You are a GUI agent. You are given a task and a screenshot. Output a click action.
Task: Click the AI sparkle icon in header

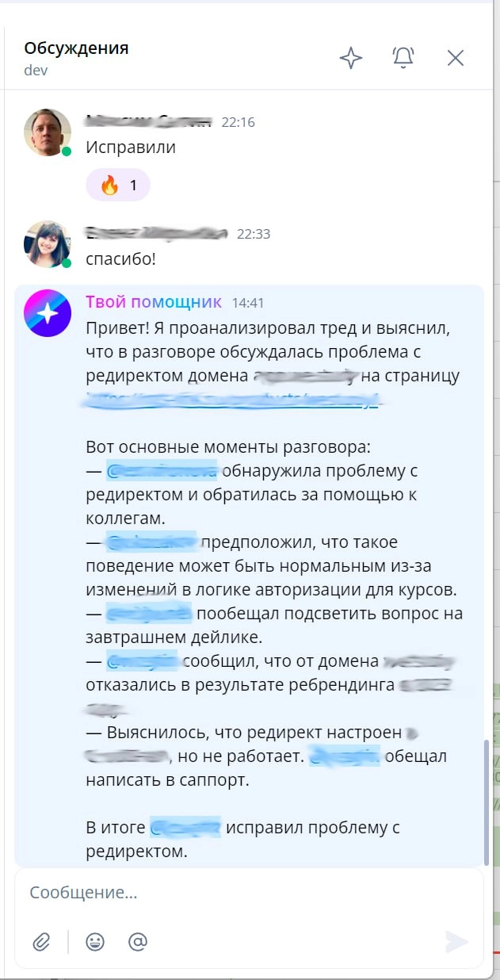pos(350,58)
